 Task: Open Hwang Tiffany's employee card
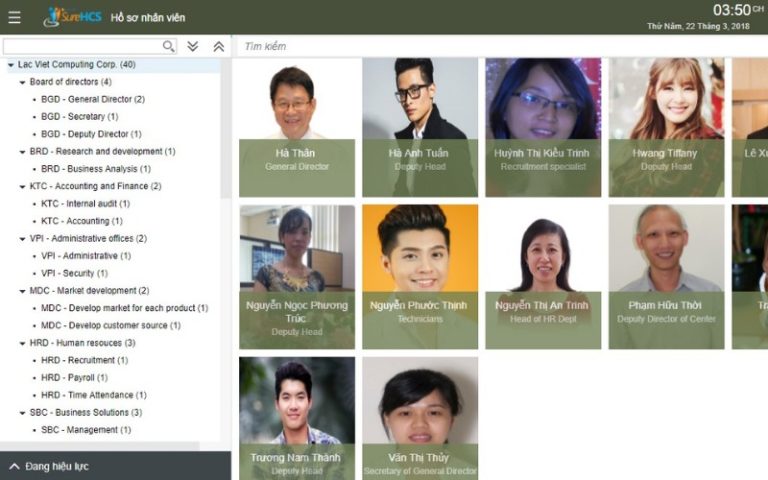tap(666, 127)
